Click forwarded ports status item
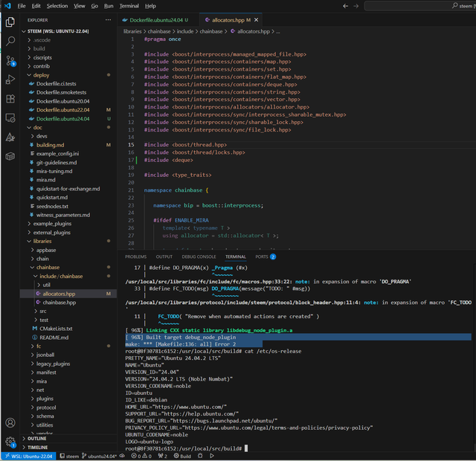The height and width of the screenshot is (461, 476). (x=162, y=456)
